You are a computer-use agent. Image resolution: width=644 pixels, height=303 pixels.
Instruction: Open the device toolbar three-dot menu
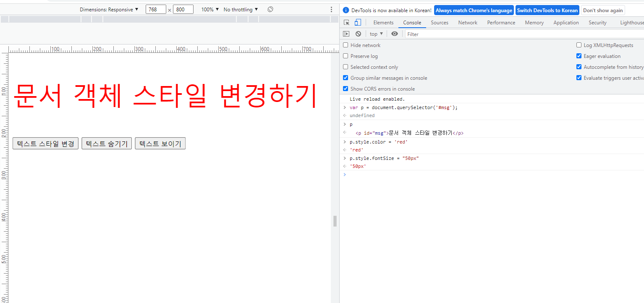tap(331, 9)
